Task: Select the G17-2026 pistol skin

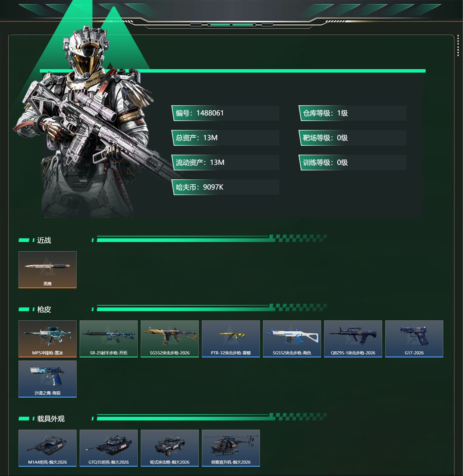Action: (414, 339)
